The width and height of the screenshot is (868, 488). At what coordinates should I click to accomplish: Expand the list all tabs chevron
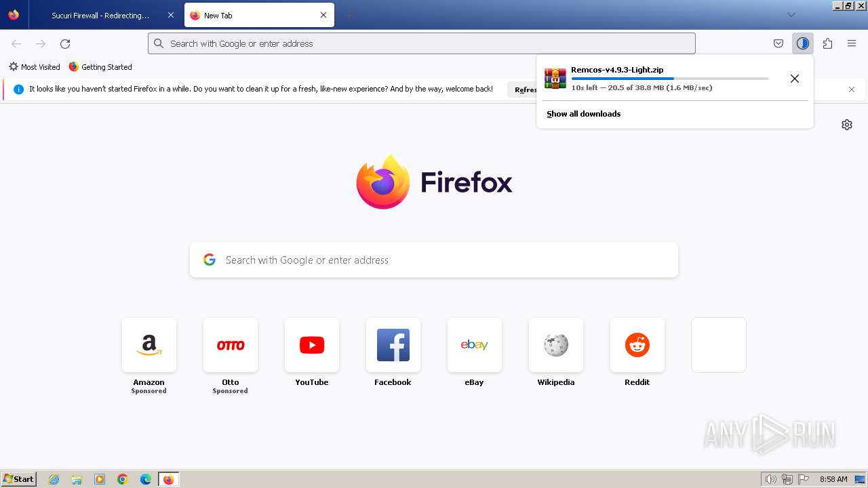[x=791, y=15]
